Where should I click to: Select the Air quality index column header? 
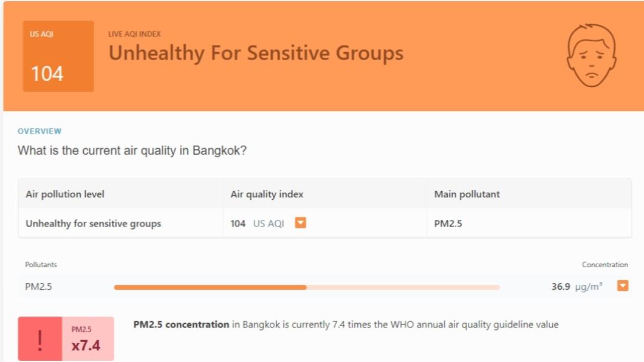(267, 194)
